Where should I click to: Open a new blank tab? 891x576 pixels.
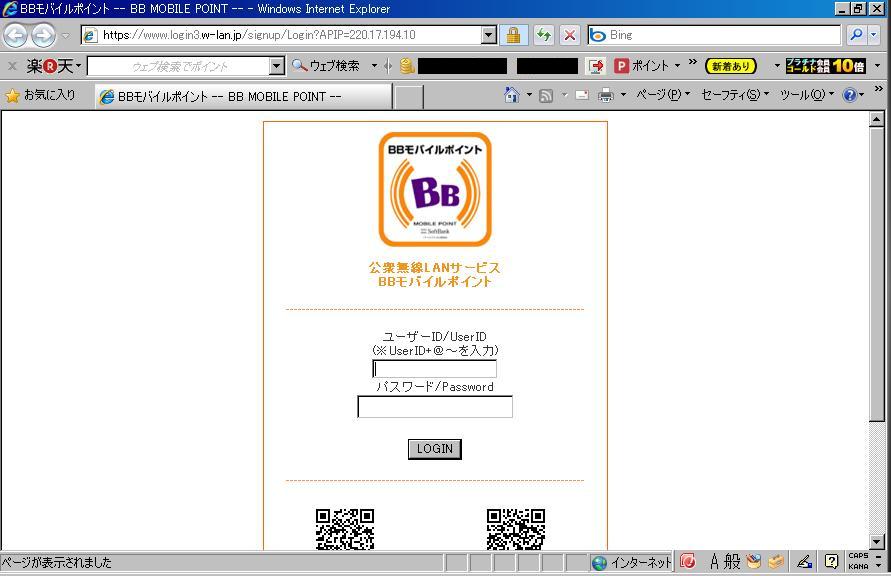[x=408, y=97]
